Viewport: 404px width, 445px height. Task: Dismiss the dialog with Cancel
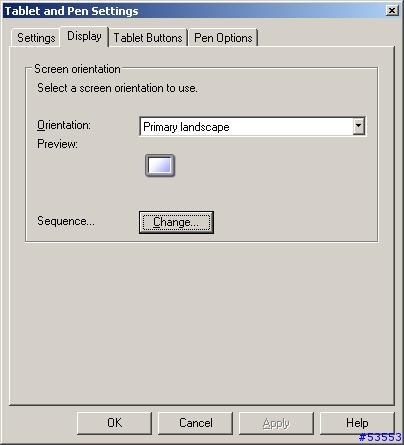(x=196, y=423)
